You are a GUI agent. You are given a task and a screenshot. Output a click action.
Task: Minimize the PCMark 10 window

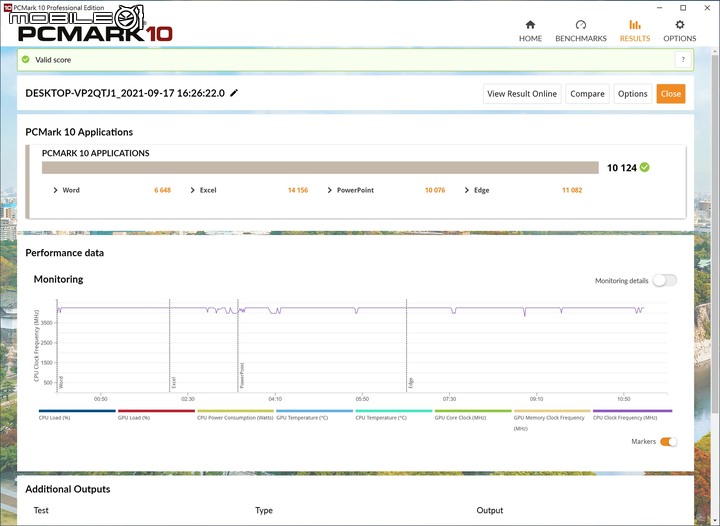tap(660, 8)
